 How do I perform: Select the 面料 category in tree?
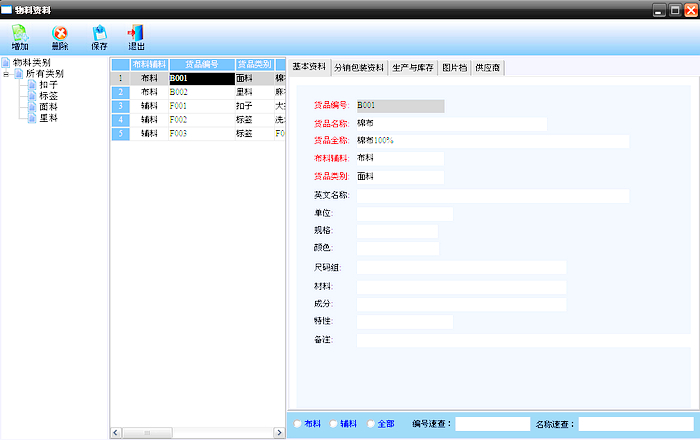pos(47,107)
